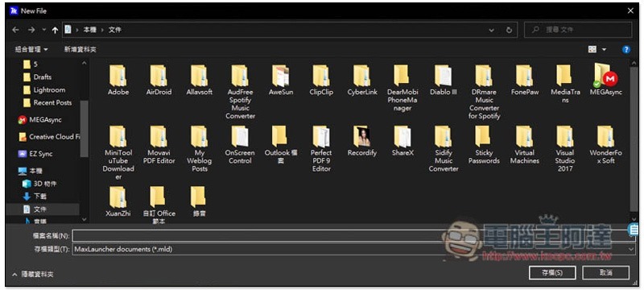
Task: Select the FonePaw folder
Action: coord(525,80)
